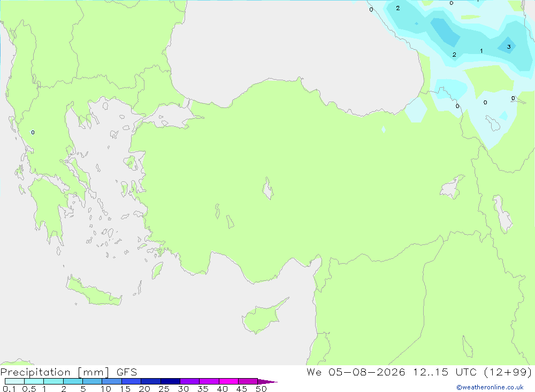
Task: Click the 20–25 mm legend color swatch
Action: pyautogui.click(x=150, y=381)
